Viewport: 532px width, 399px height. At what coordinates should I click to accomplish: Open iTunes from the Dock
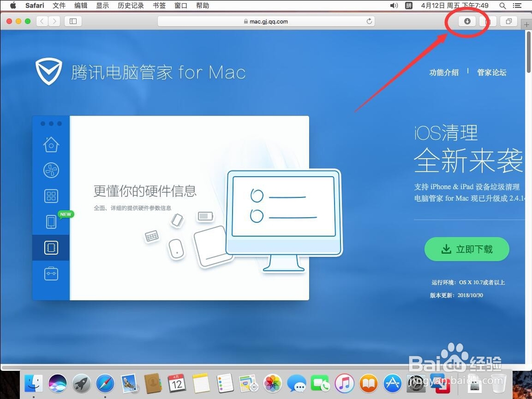click(344, 384)
